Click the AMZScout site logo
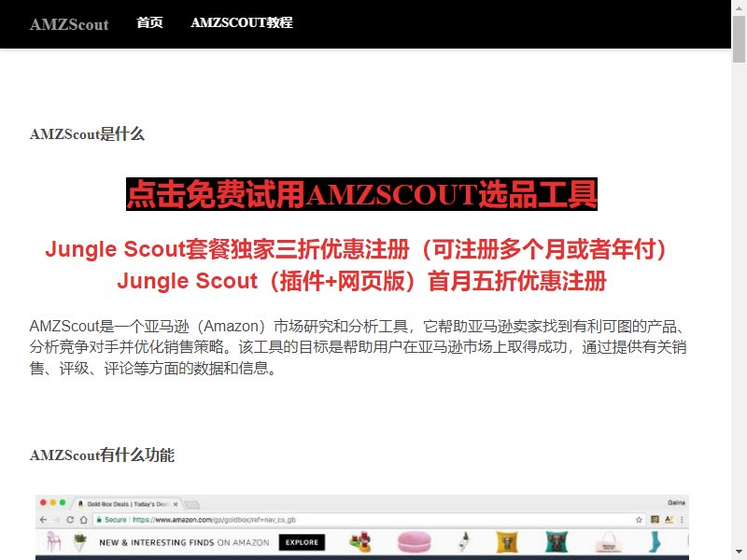The width and height of the screenshot is (747, 560). (x=69, y=24)
